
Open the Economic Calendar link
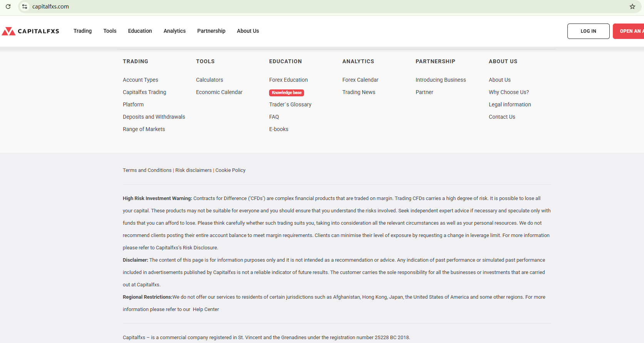click(219, 92)
